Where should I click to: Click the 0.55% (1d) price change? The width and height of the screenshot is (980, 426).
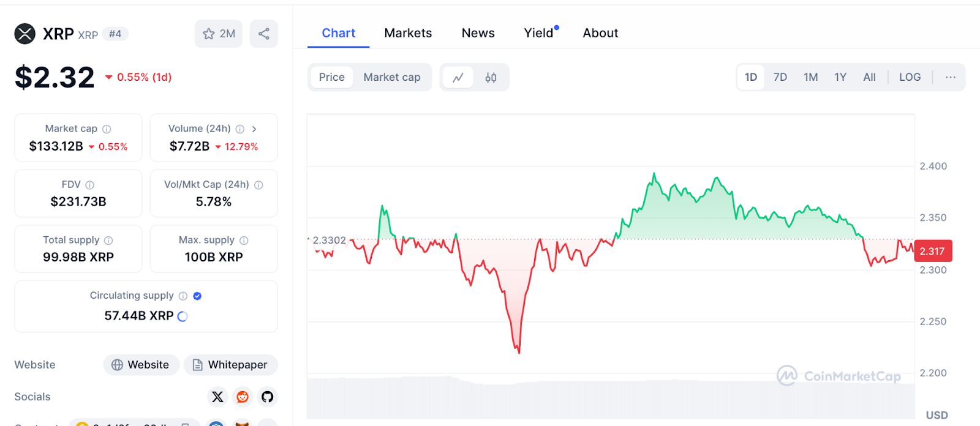point(138,77)
